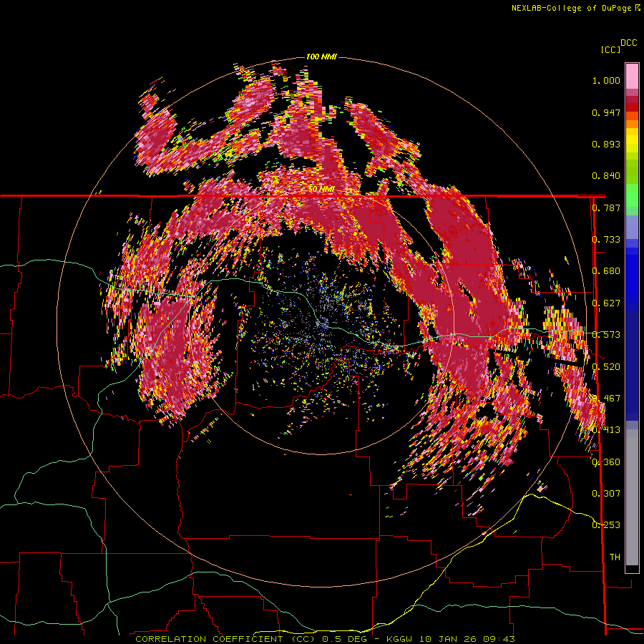Click the KGGW station identifier

tap(401, 639)
